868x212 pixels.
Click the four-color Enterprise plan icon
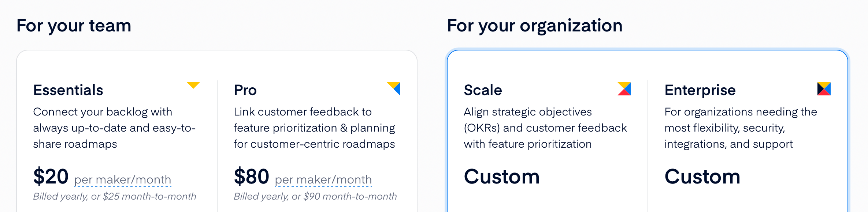pos(824,89)
